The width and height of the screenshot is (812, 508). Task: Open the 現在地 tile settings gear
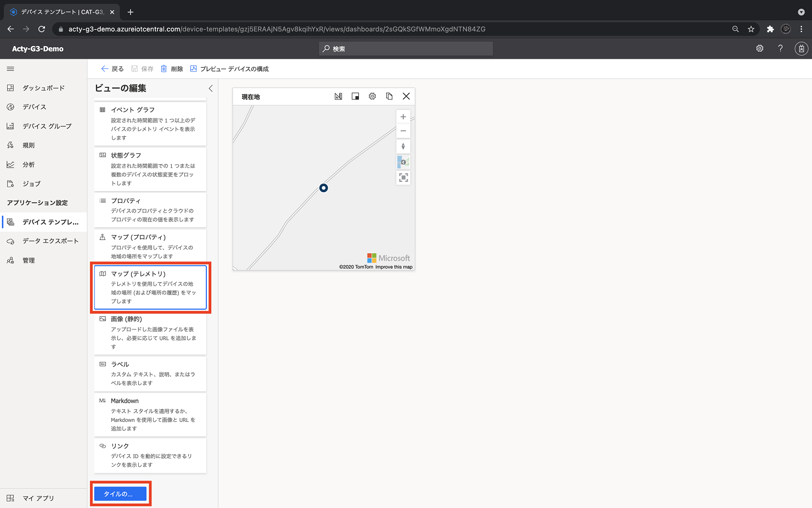click(x=373, y=96)
